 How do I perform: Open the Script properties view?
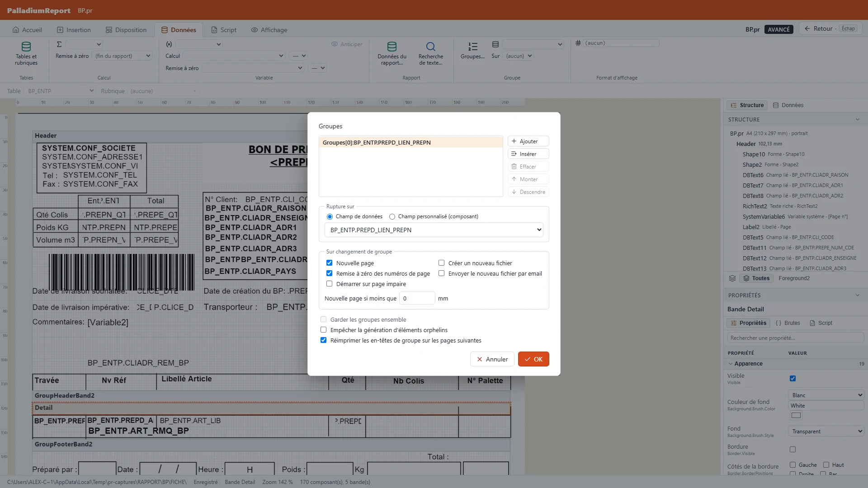[x=821, y=323]
